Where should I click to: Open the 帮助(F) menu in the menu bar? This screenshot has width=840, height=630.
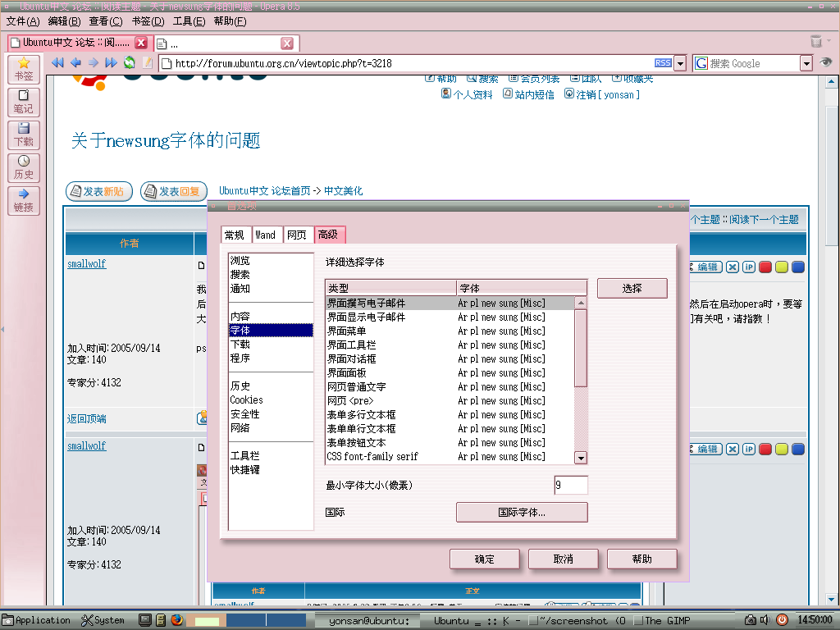click(230, 21)
